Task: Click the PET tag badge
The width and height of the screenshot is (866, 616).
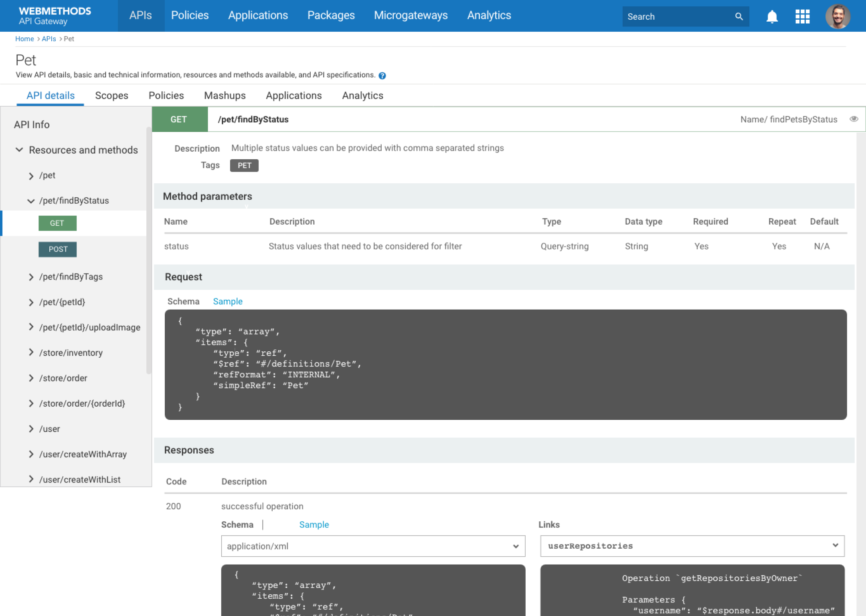Action: [x=244, y=166]
